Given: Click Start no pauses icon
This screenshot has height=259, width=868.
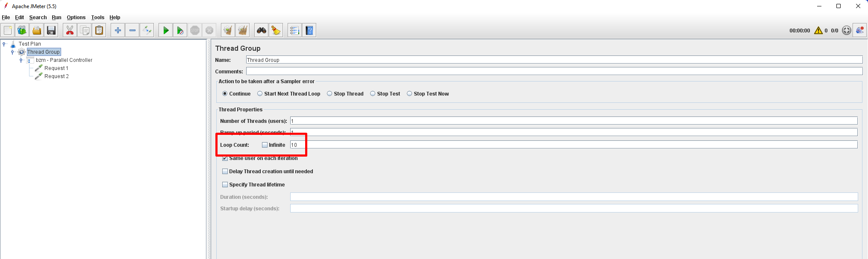Looking at the screenshot, I should click(x=180, y=30).
